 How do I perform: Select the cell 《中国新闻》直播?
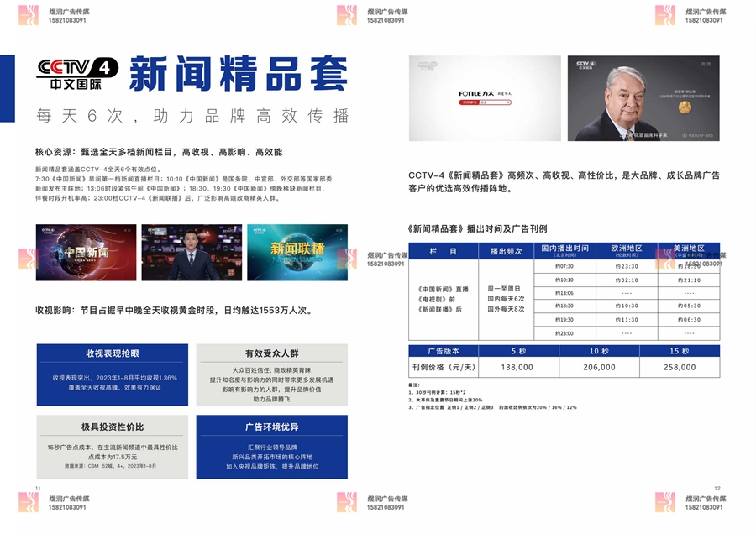click(x=443, y=289)
